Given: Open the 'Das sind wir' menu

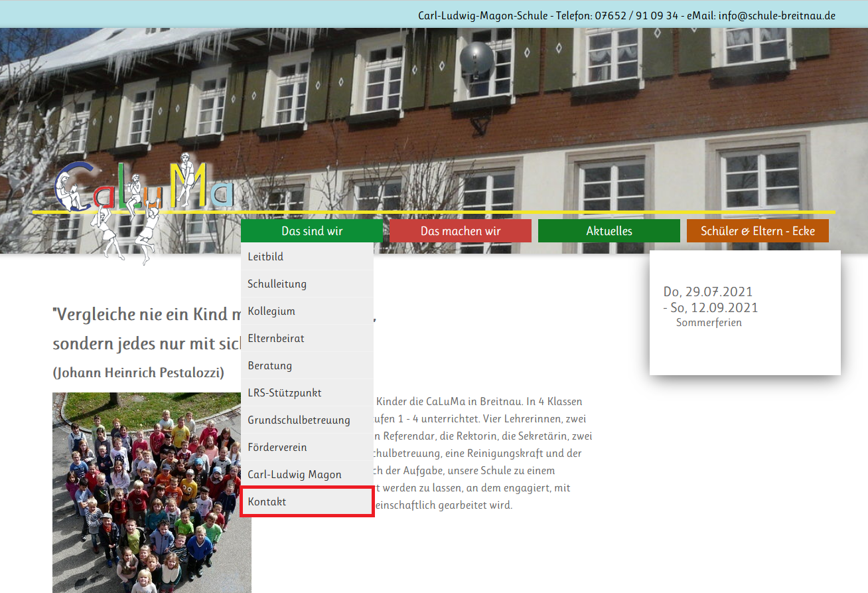Looking at the screenshot, I should (312, 231).
